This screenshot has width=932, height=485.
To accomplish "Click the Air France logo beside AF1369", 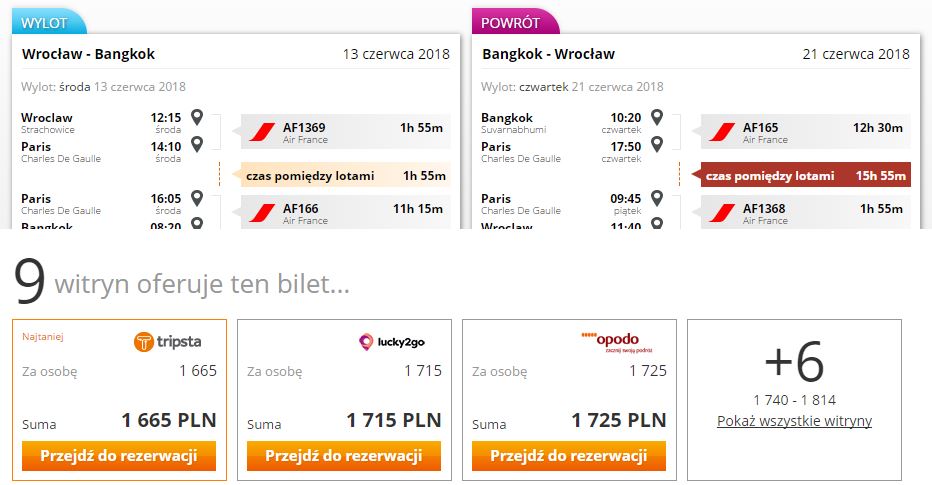I will point(262,132).
